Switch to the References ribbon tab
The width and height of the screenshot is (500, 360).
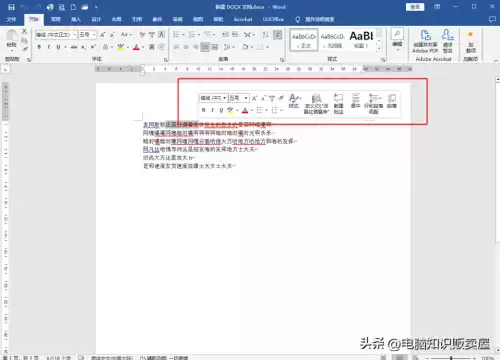[137, 19]
